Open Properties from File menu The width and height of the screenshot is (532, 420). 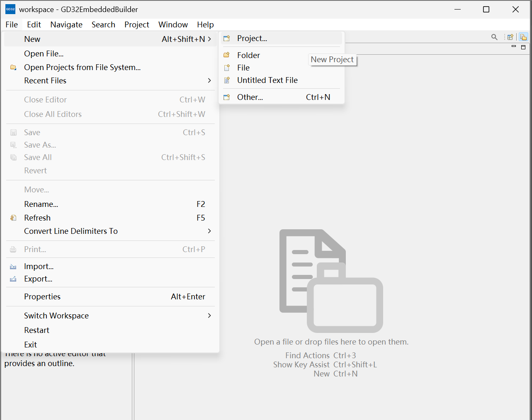point(110,296)
